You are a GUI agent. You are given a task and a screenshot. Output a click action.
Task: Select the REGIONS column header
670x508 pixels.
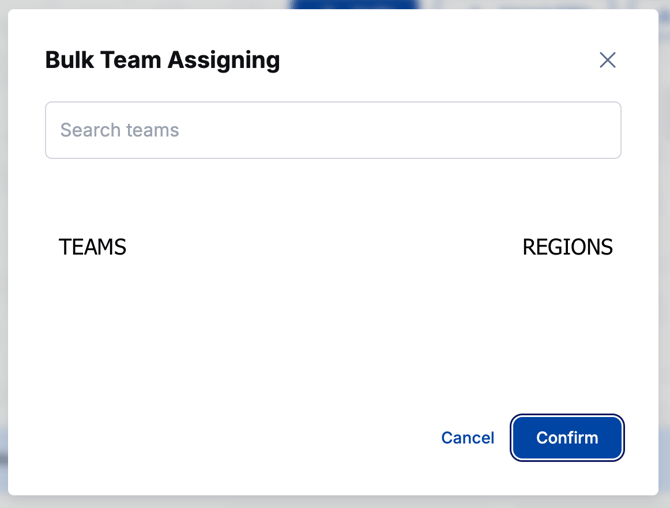click(x=567, y=247)
